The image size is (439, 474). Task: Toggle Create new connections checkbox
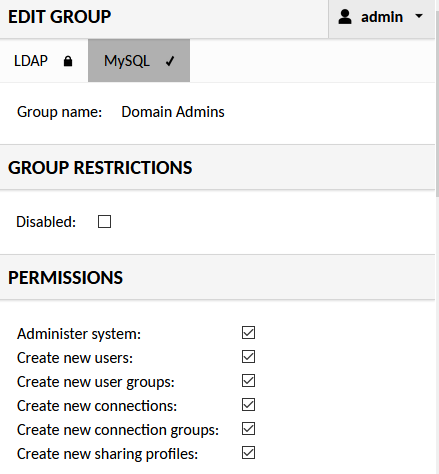point(248,405)
